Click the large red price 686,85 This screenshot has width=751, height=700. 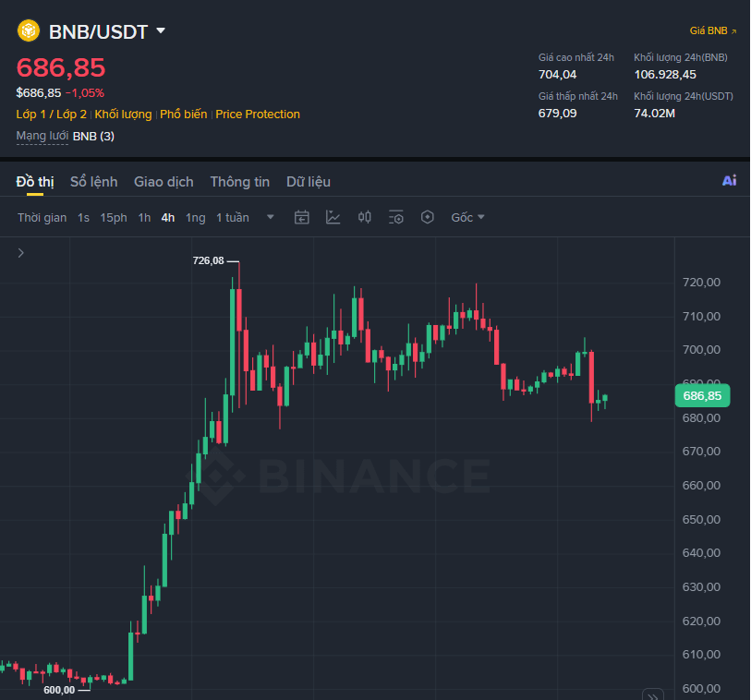[61, 67]
